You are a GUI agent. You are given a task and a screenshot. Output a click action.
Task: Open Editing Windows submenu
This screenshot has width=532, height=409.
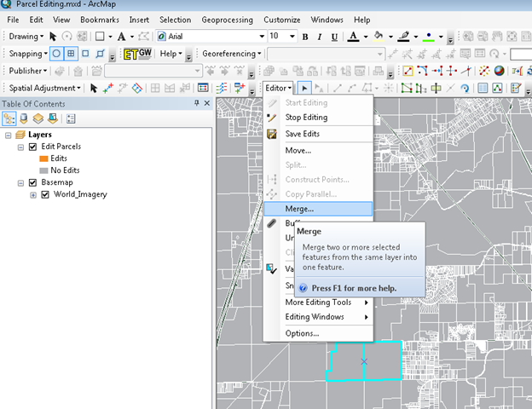coord(318,317)
